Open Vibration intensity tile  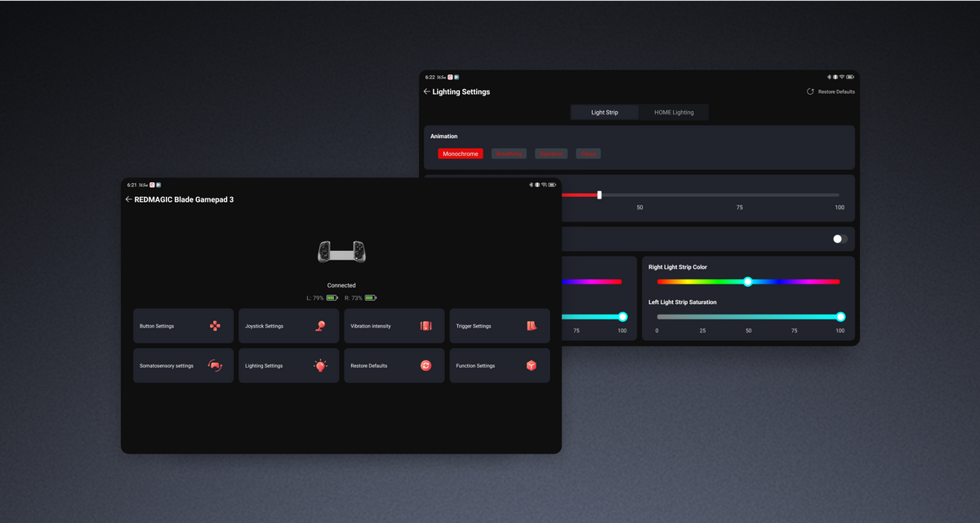[394, 326]
